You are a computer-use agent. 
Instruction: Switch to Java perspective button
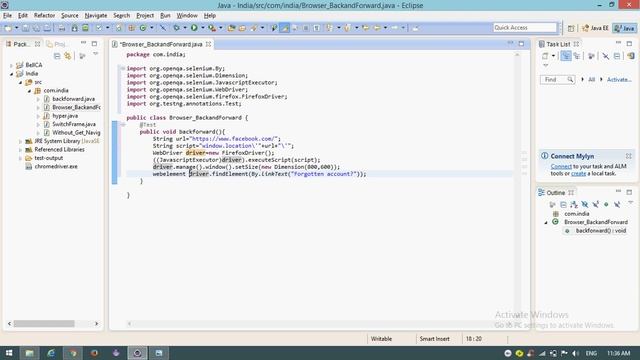(624, 28)
